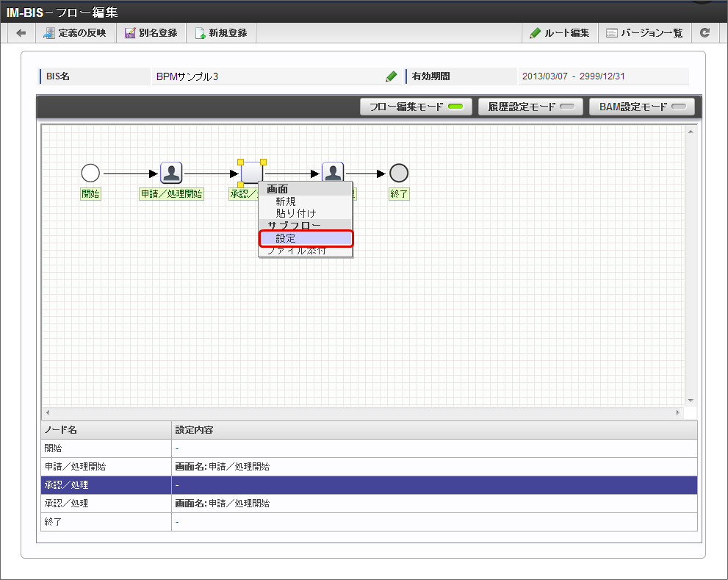The width and height of the screenshot is (728, 580).
Task: Enable 履歴設定モード
Action: click(530, 107)
